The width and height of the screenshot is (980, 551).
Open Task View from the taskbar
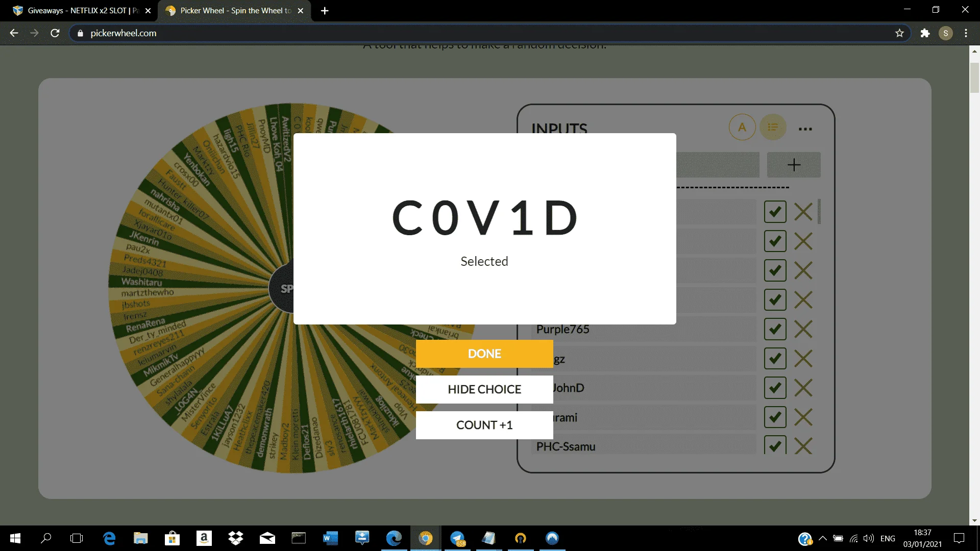point(77,538)
